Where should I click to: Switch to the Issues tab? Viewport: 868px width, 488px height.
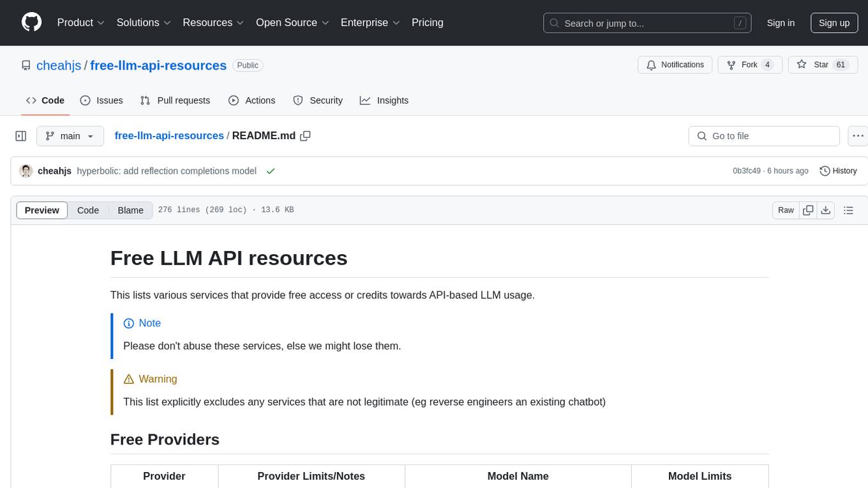(x=101, y=100)
